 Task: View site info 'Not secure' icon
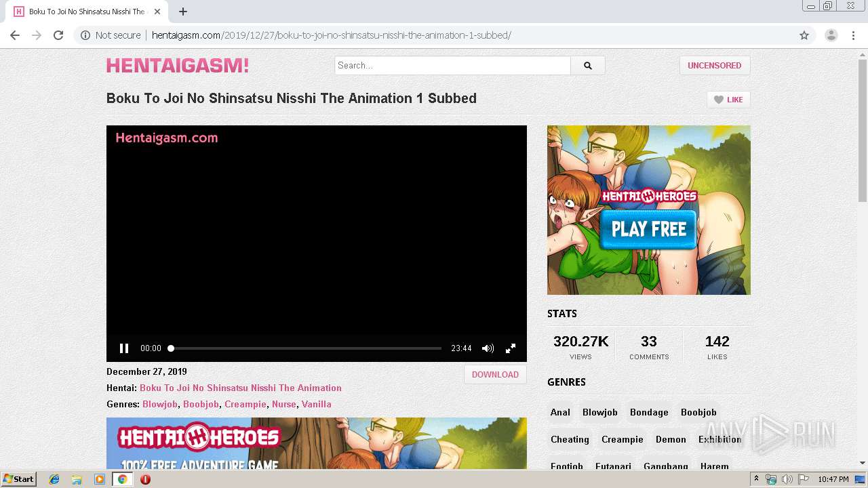click(85, 35)
